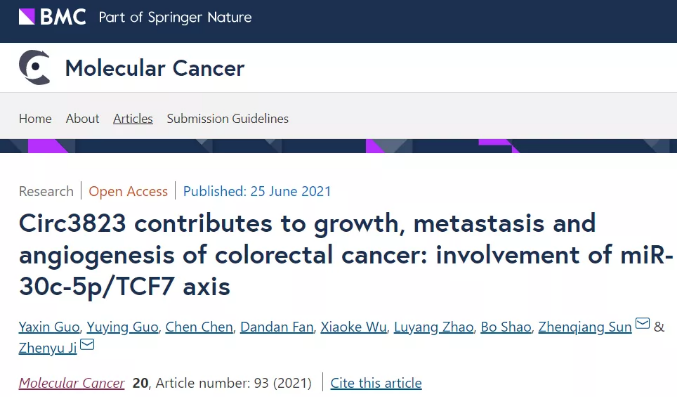
Task: Open author Bo Shao's link
Action: click(506, 327)
